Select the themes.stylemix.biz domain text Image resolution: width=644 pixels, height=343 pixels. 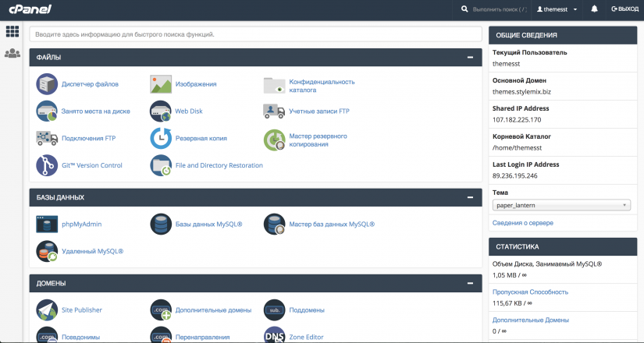point(521,91)
